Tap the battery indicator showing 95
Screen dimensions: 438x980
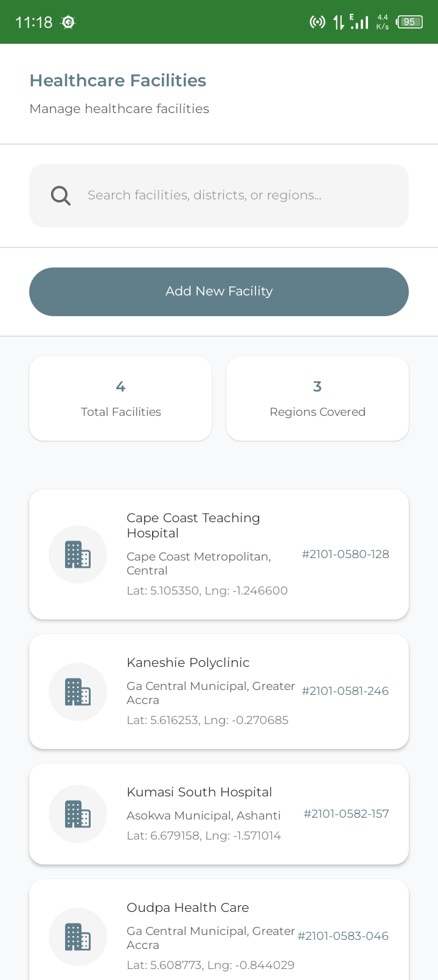409,22
